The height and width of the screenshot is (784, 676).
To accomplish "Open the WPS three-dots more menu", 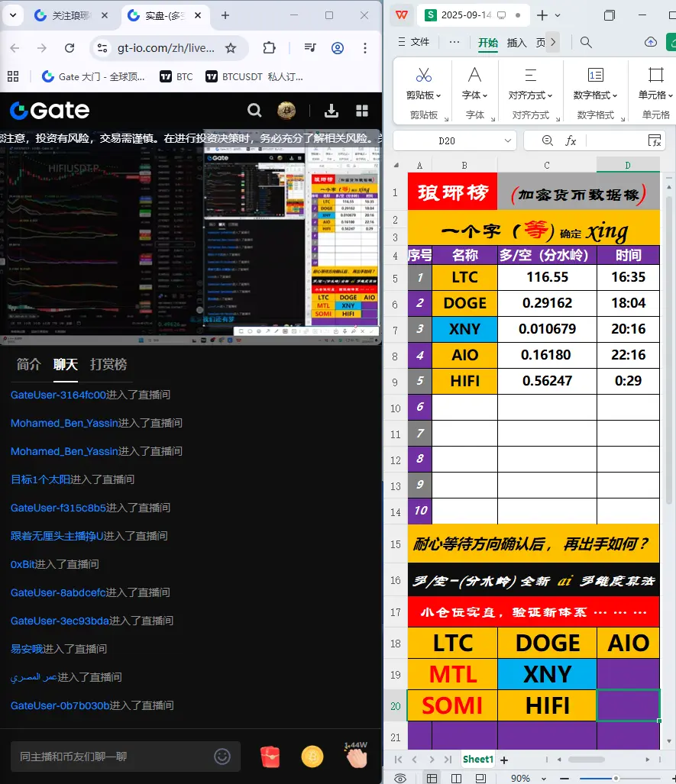I will 454,43.
